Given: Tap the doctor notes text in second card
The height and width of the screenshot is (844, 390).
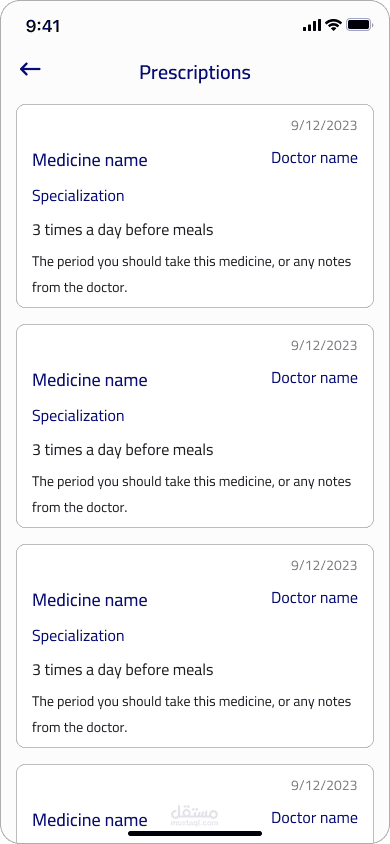Looking at the screenshot, I should (192, 494).
